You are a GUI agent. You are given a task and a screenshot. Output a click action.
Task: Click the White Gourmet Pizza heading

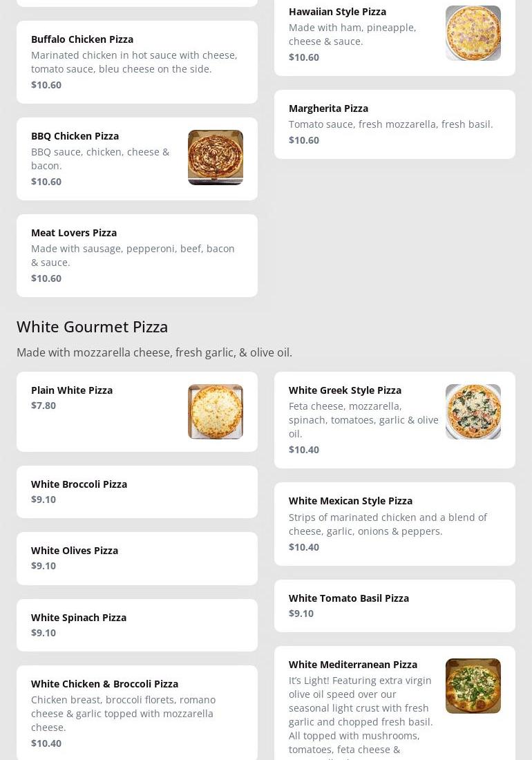click(x=93, y=327)
